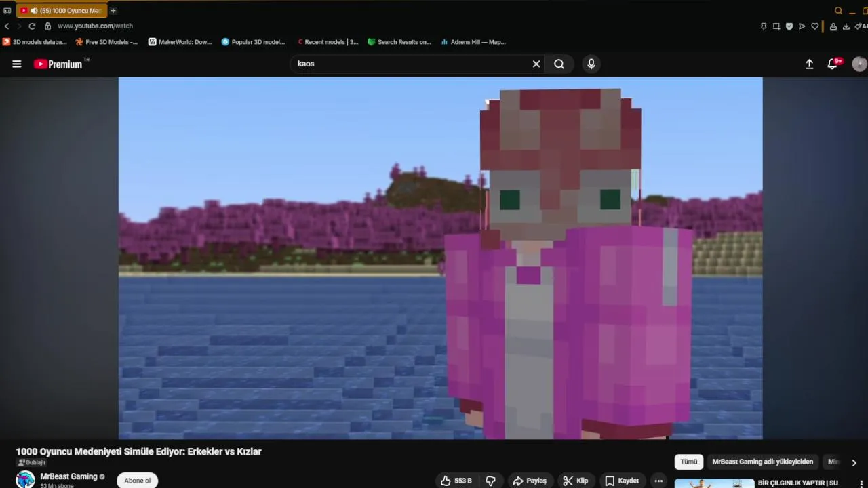
Task: Click the Paylaş share button
Action: (x=530, y=481)
